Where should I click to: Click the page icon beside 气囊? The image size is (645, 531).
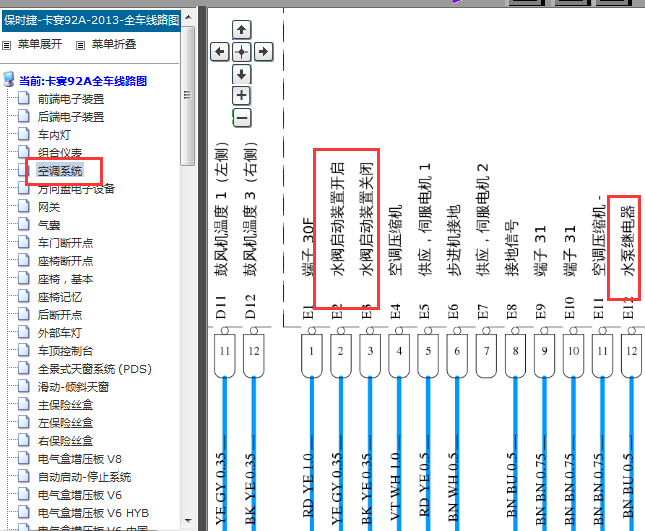(24, 224)
